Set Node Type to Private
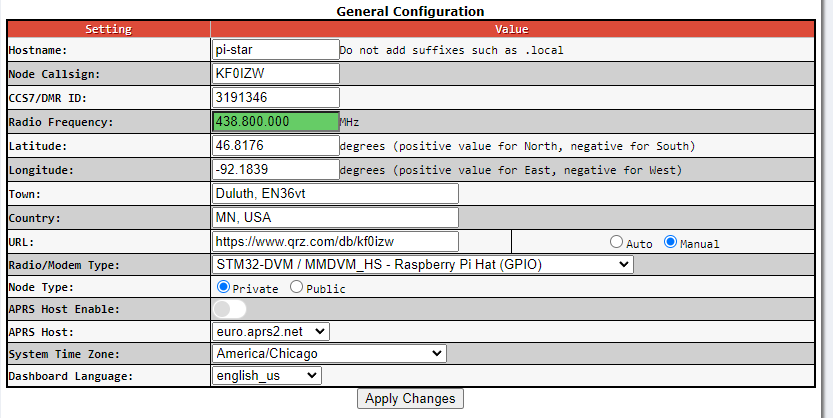833x418 pixels. coord(224,287)
